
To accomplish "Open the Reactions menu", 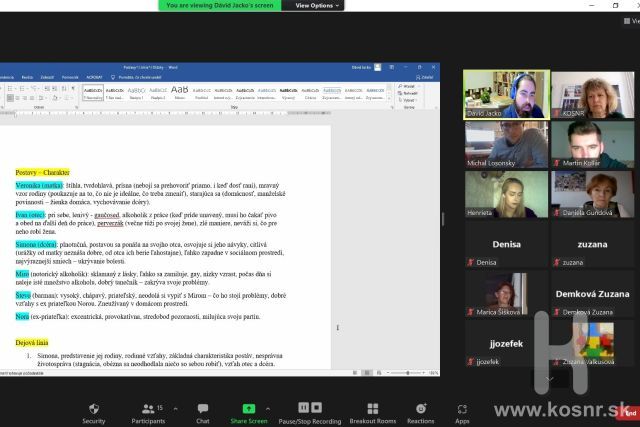I will pyautogui.click(x=420, y=409).
